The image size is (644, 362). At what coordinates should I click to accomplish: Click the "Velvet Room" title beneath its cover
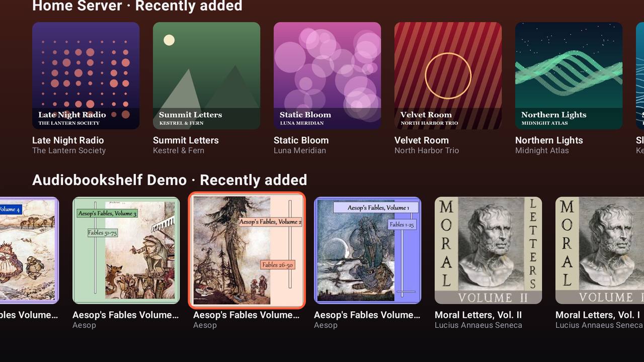point(422,140)
